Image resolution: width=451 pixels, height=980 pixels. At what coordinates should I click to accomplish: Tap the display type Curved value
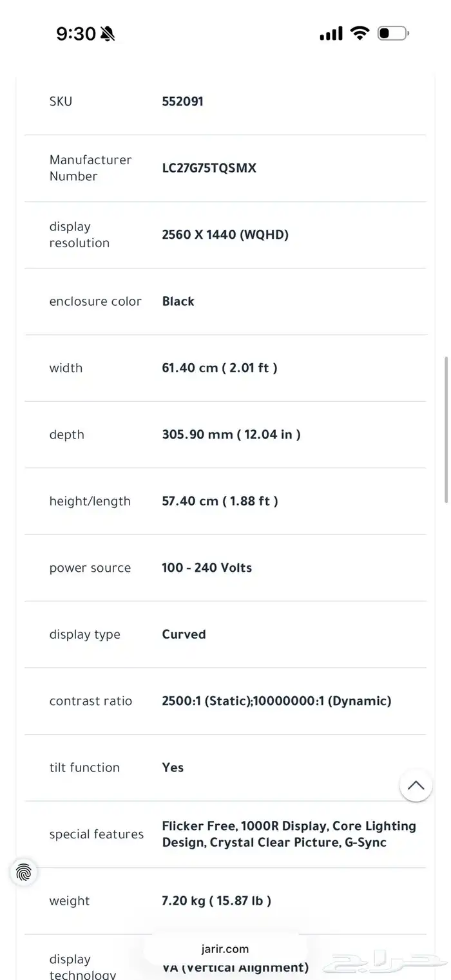point(184,634)
